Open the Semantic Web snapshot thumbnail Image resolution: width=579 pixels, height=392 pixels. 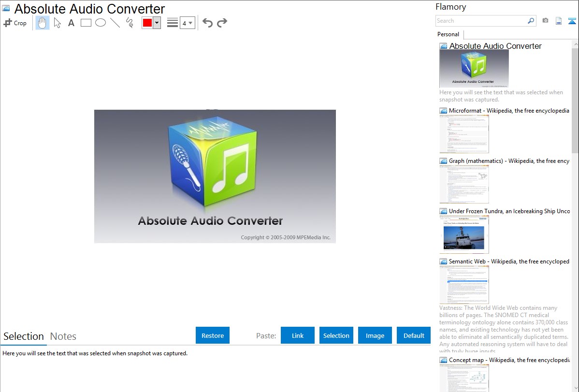point(464,285)
